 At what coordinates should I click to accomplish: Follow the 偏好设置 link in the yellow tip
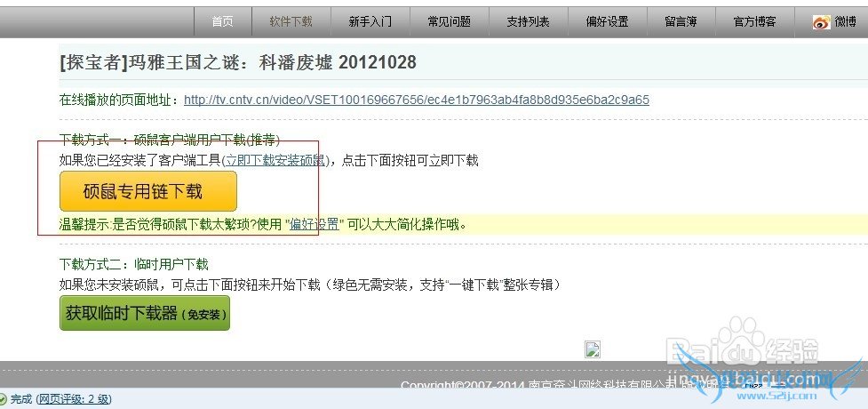click(315, 224)
